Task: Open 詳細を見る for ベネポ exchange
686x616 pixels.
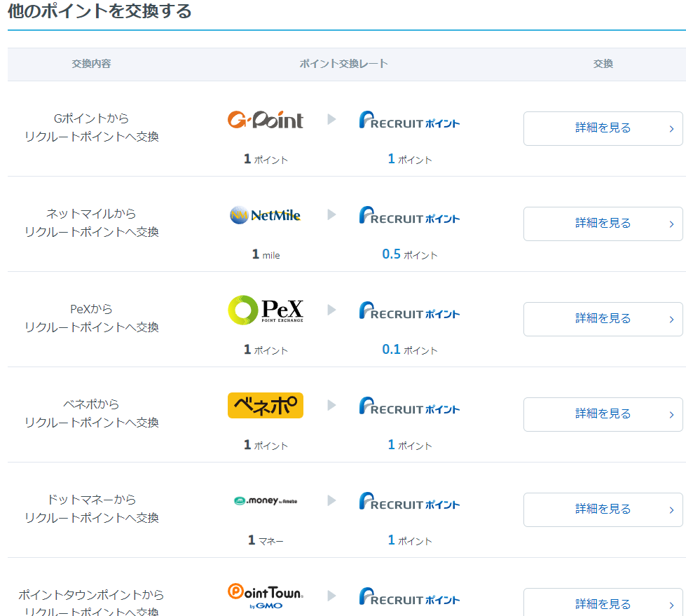Action: pyautogui.click(x=603, y=414)
